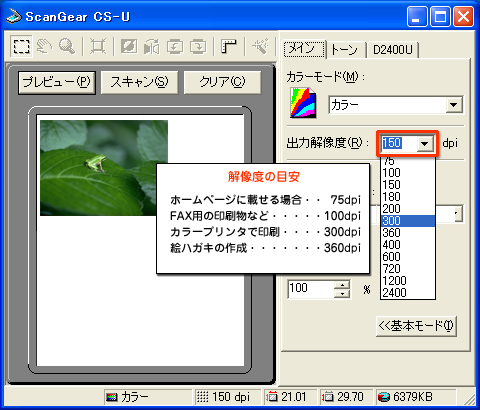Click the クリア(C) clear button
Screen dimensions: 480x410
tap(222, 82)
